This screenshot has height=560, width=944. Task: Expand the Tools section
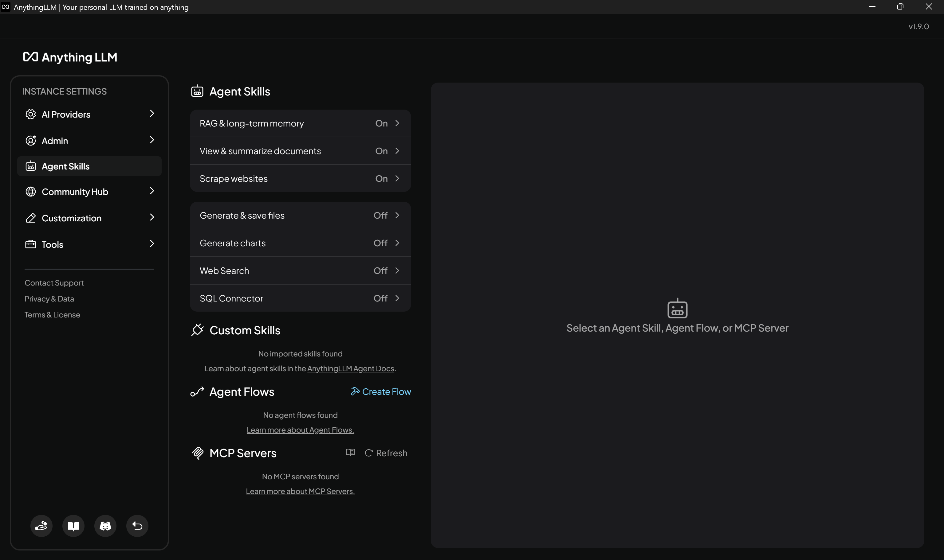click(89, 244)
